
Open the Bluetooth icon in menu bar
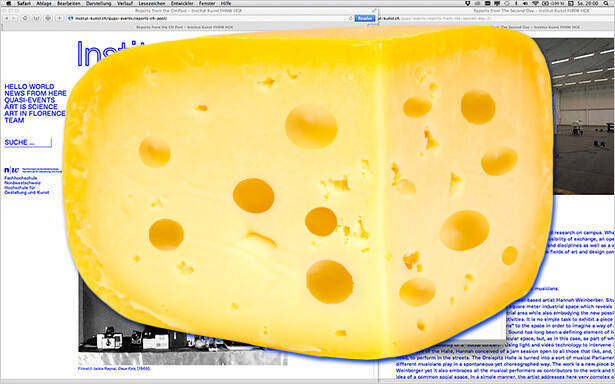click(x=516, y=3)
